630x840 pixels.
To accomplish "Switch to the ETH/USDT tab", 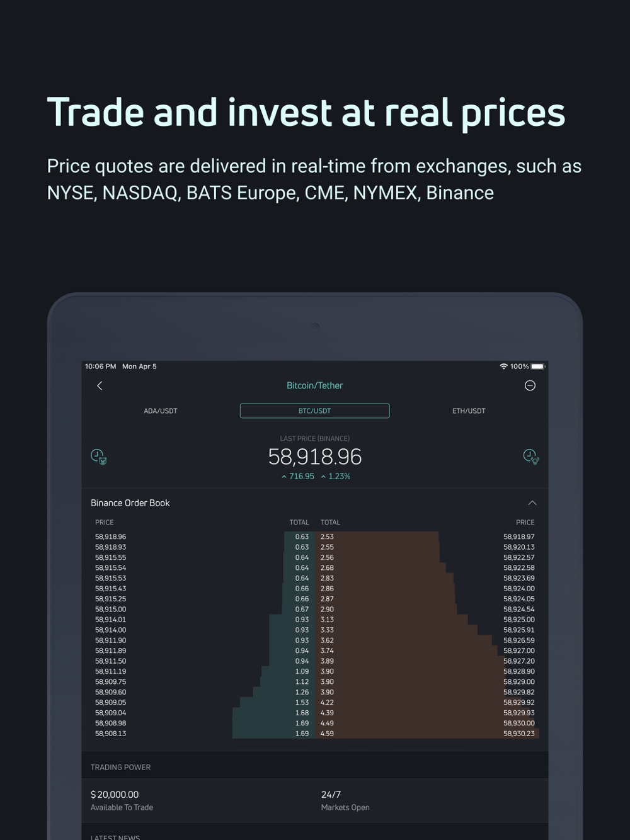I will (469, 411).
